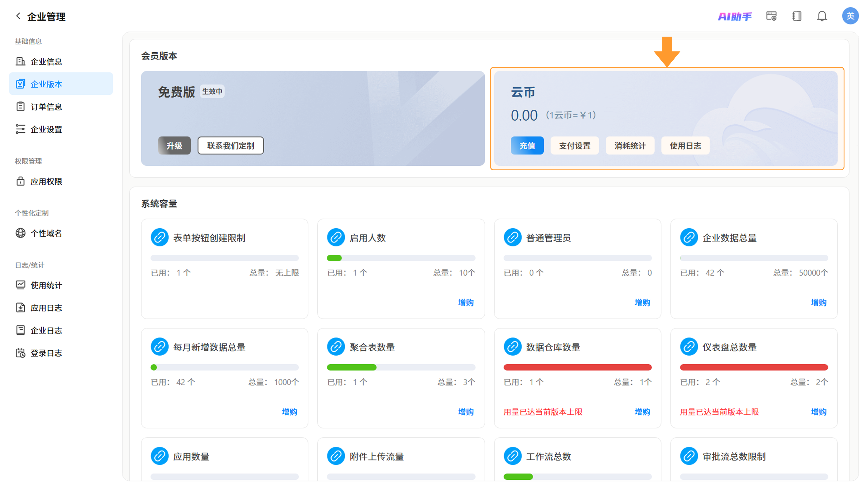This screenshot has width=868, height=488.
Task: Open 消耗统计 in the 云币 card
Action: (x=630, y=145)
